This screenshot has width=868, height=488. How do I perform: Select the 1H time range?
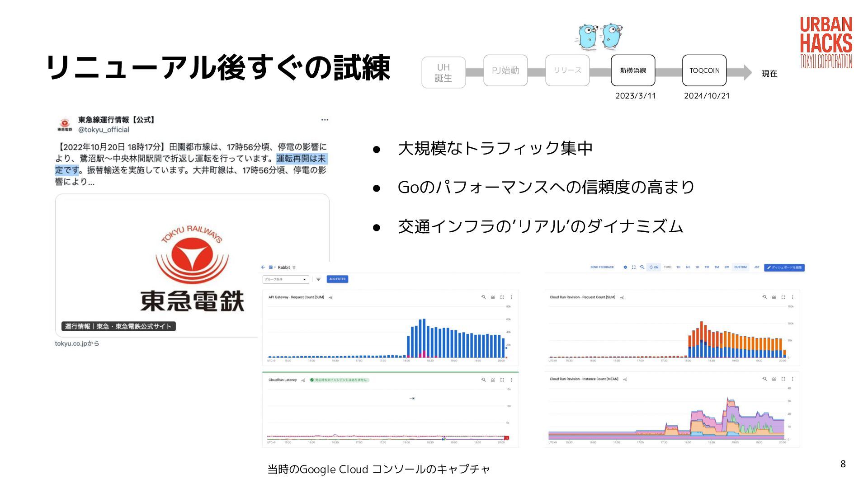678,267
